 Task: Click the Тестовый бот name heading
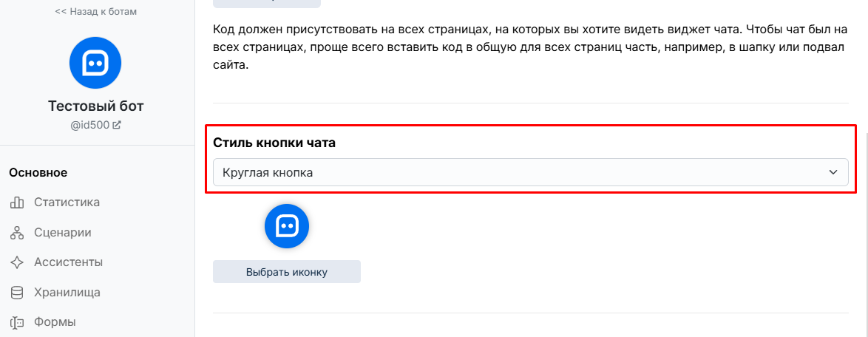(96, 106)
